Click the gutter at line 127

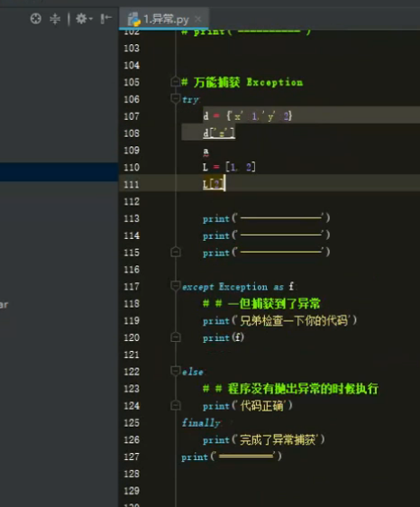pos(132,456)
